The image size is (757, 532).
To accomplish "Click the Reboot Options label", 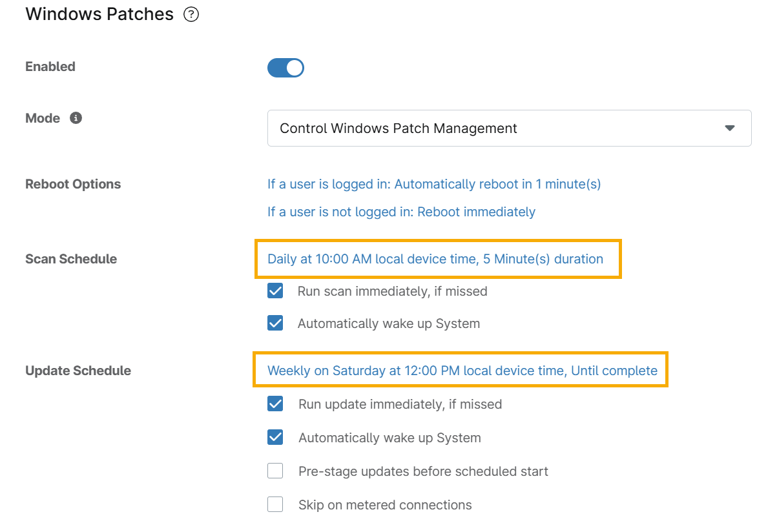I will tap(73, 185).
